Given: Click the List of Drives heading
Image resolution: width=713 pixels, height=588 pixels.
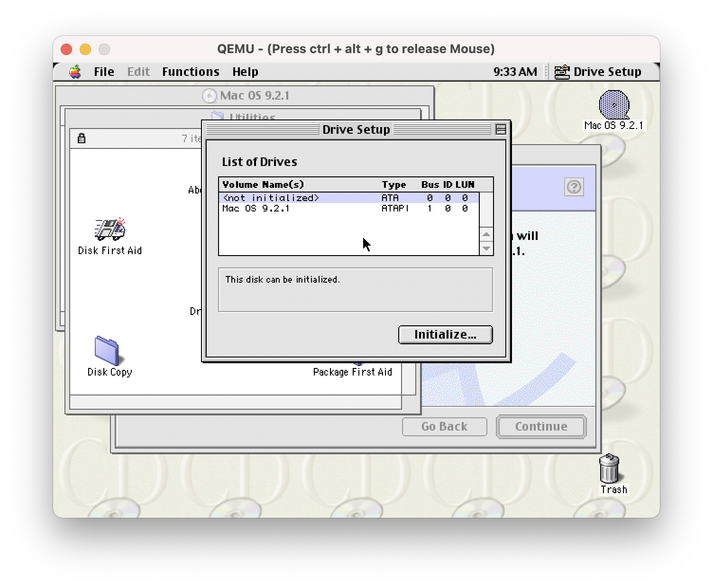Looking at the screenshot, I should (259, 162).
